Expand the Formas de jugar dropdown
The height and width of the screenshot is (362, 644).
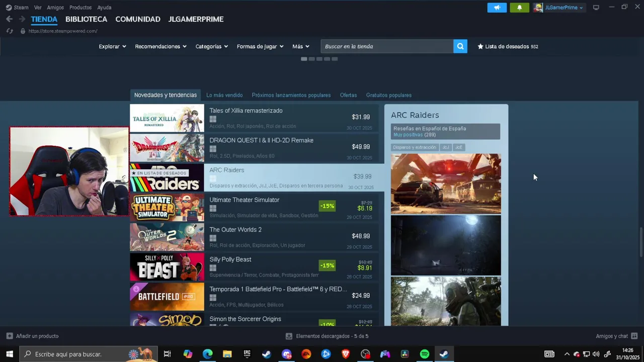pyautogui.click(x=260, y=46)
